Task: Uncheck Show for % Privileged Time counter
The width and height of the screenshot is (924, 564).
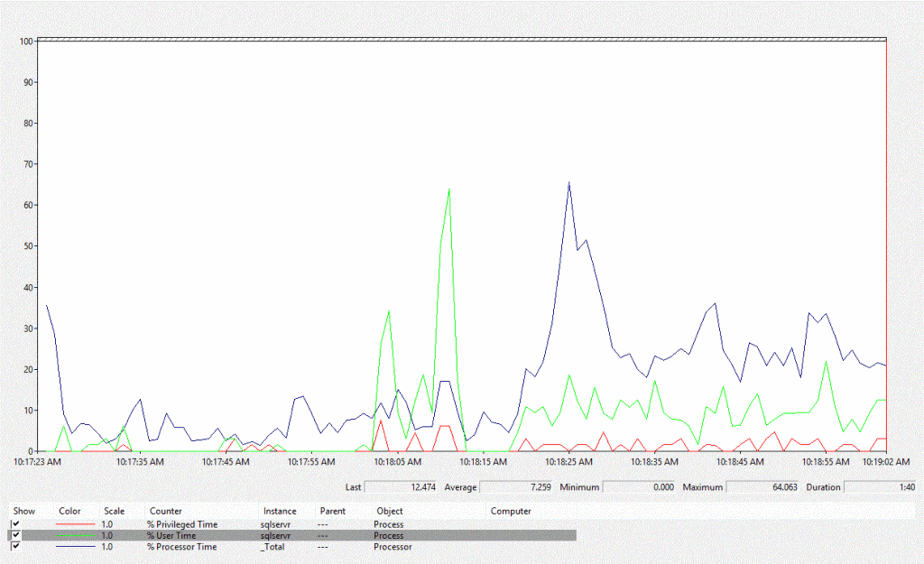Action: (x=15, y=523)
